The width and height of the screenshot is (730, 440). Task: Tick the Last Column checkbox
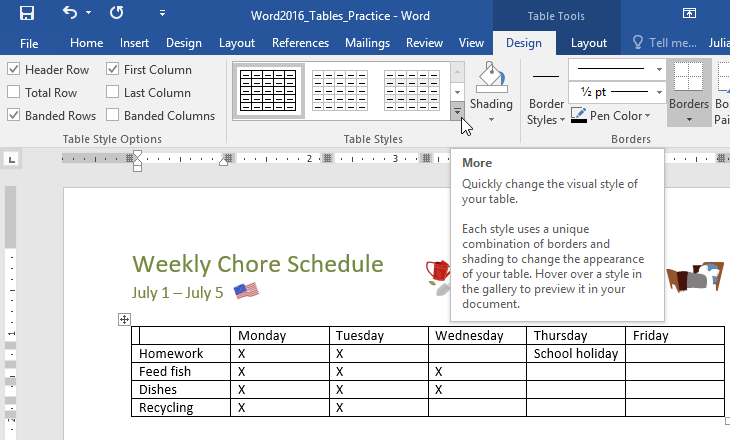click(112, 92)
